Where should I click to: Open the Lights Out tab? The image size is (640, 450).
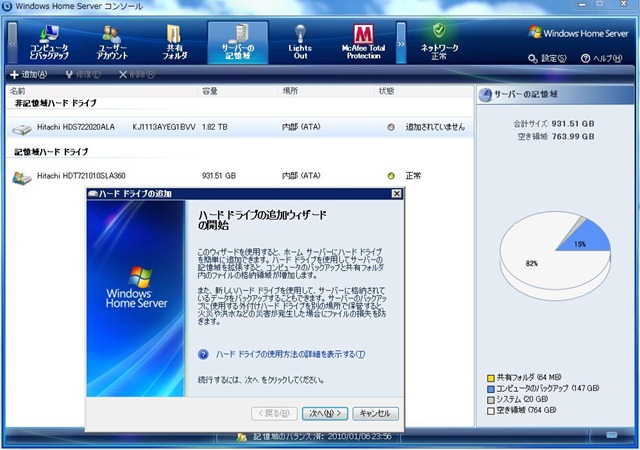pyautogui.click(x=300, y=42)
